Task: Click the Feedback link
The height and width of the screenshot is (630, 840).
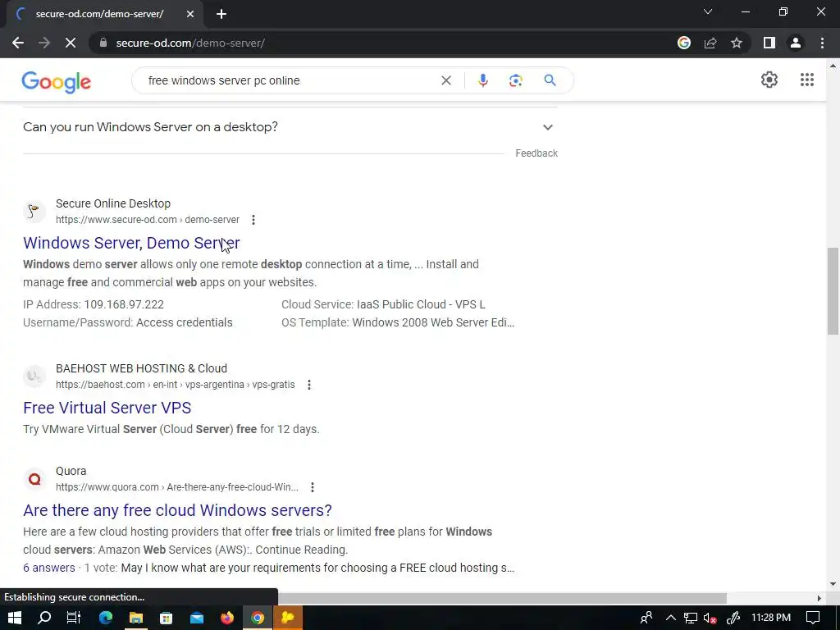Action: tap(536, 153)
